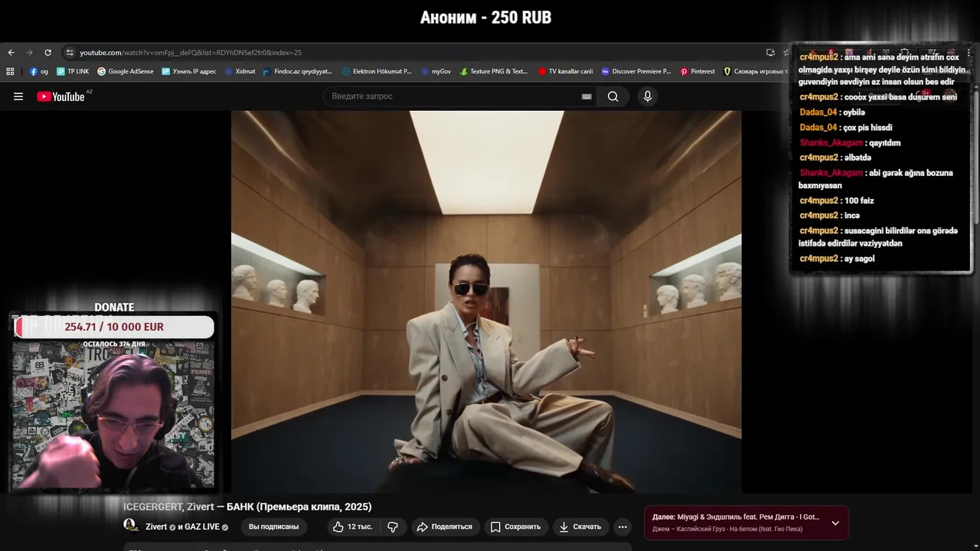Open the Xidmət bookmark
The height and width of the screenshot is (551, 980).
point(240,71)
